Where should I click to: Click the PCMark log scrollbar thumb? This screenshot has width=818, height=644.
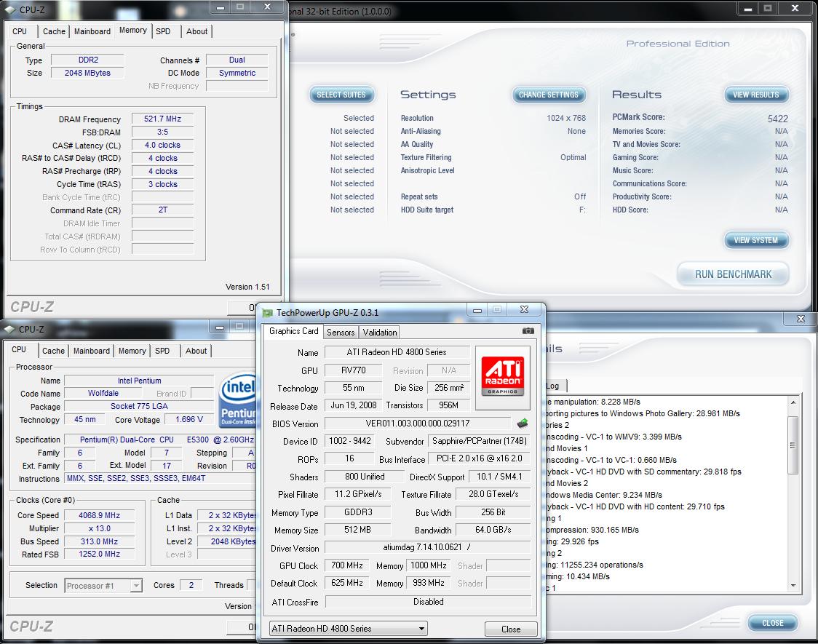[x=793, y=445]
